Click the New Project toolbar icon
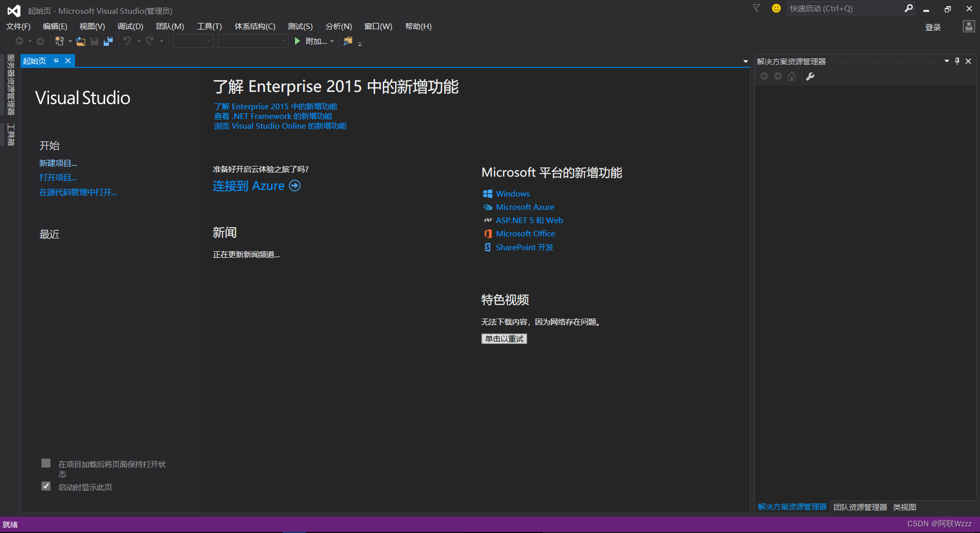 (x=60, y=41)
